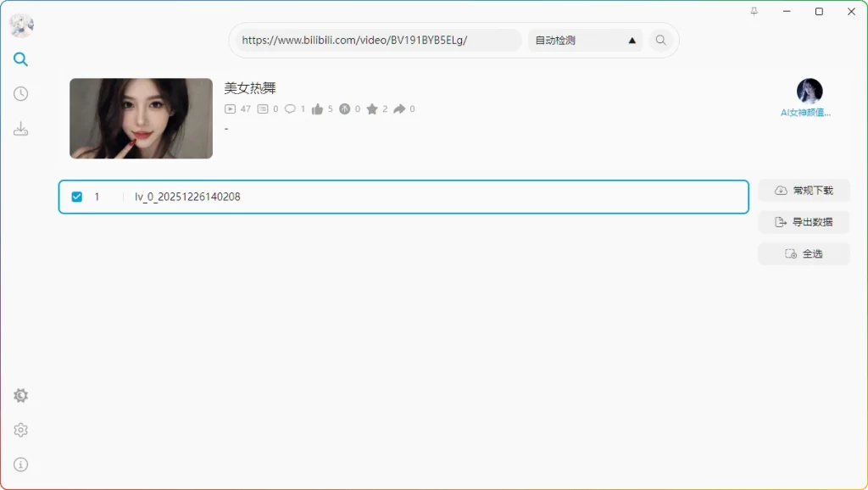The width and height of the screenshot is (868, 490).
Task: Uncheck the lv_0_20251226140208 video entry
Action: tap(76, 196)
